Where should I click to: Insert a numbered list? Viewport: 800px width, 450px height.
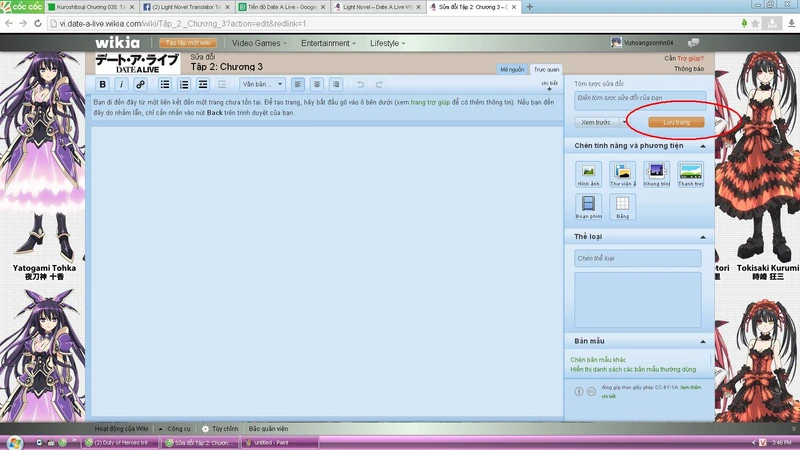[184, 85]
